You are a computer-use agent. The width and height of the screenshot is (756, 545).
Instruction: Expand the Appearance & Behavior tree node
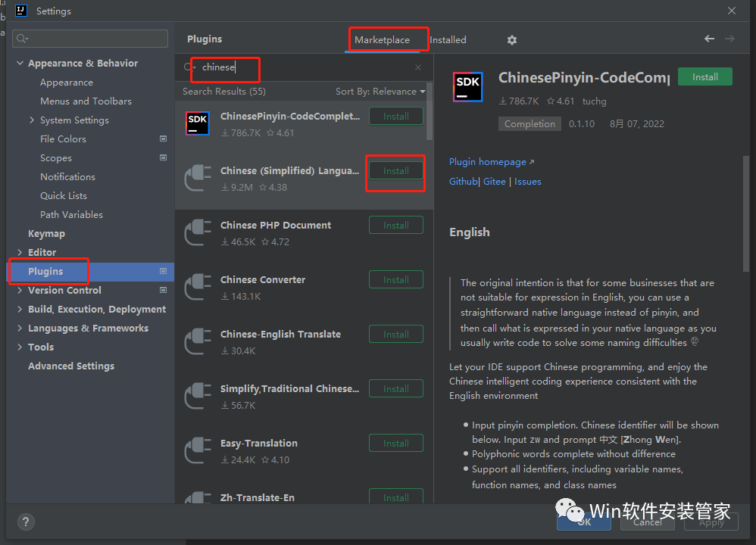pyautogui.click(x=20, y=64)
